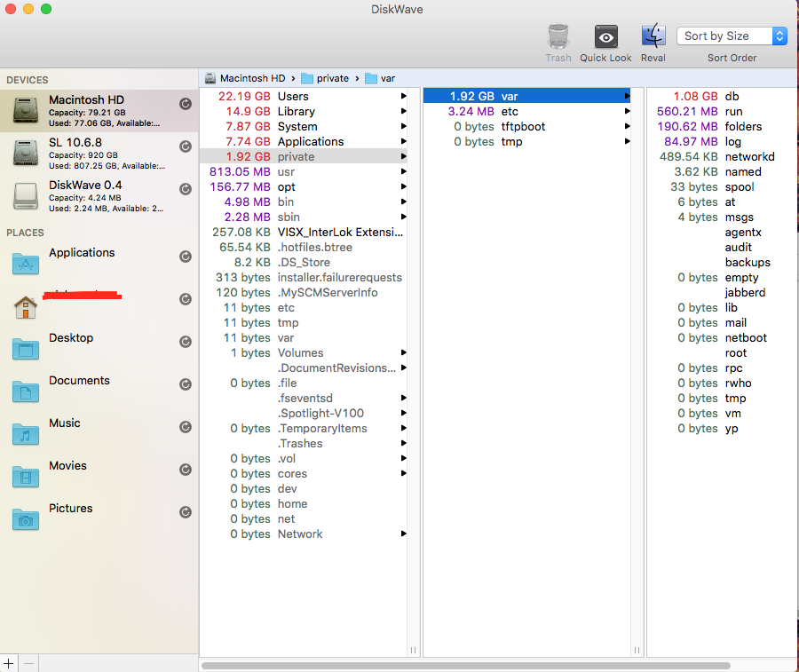
Task: Expand the tftpboot folder arrow
Action: pos(628,126)
